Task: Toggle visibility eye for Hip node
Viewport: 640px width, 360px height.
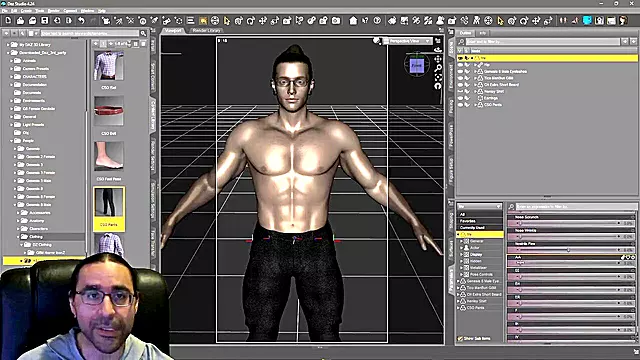Action: [460, 65]
